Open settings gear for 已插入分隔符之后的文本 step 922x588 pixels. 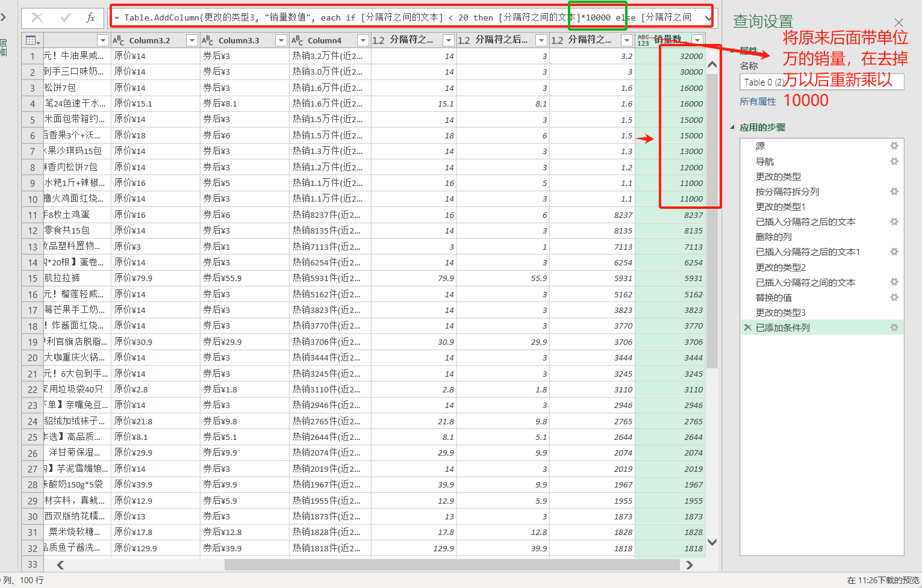coord(894,221)
